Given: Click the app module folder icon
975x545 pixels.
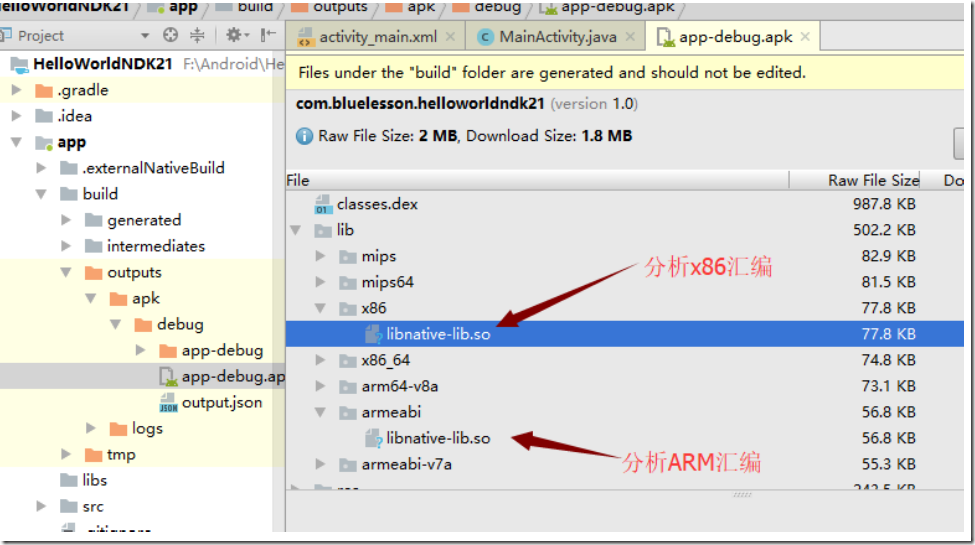Looking at the screenshot, I should pyautogui.click(x=44, y=143).
